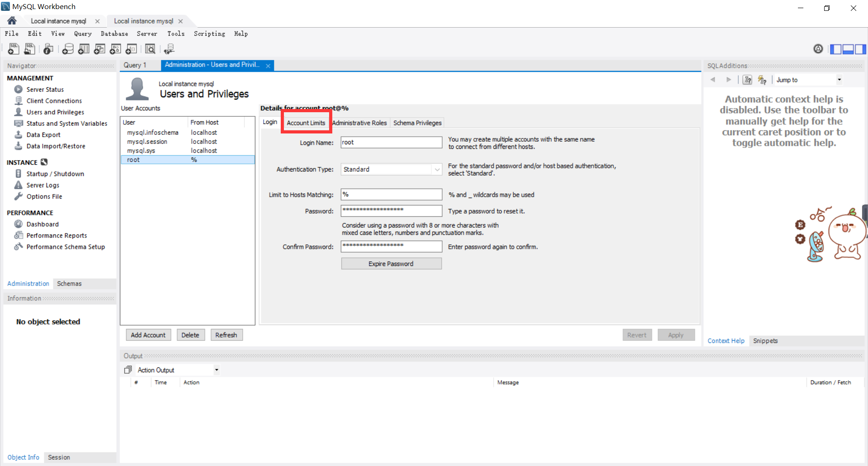Viewport: 868px width, 466px height.
Task: Select the mysql.infoschema user account
Action: click(187, 133)
